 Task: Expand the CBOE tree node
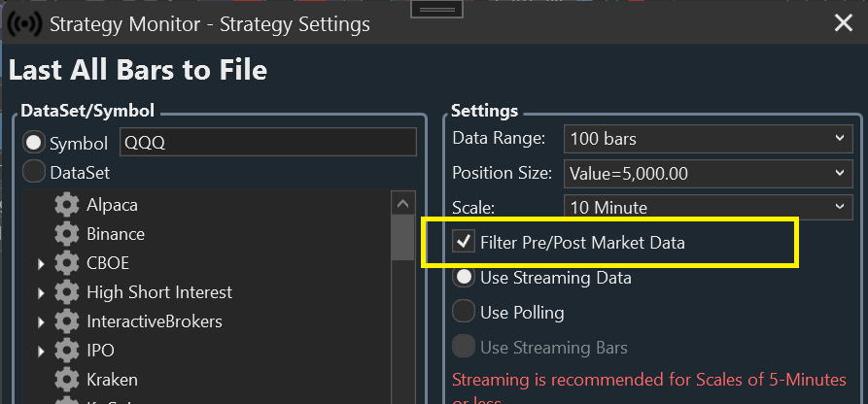click(42, 263)
